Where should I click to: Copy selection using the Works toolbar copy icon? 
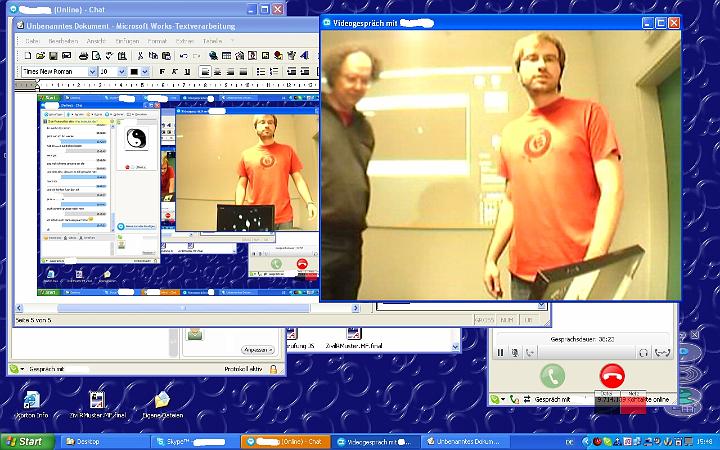click(153, 56)
